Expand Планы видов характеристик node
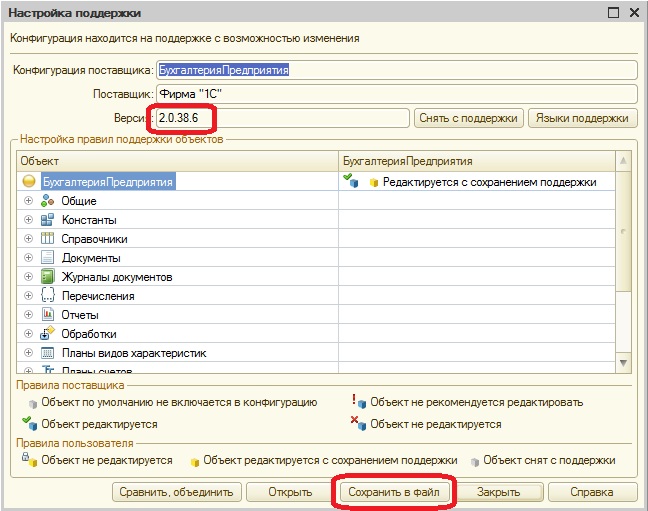Image resolution: width=648 pixels, height=511 pixels. click(x=29, y=353)
